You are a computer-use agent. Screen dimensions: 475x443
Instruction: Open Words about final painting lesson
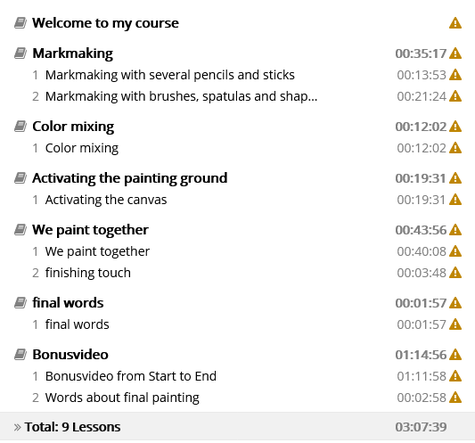pyautogui.click(x=122, y=398)
